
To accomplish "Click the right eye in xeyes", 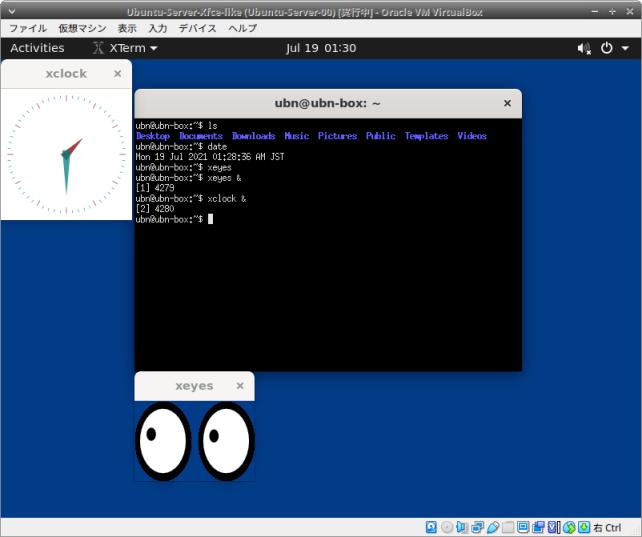I will tap(226, 441).
